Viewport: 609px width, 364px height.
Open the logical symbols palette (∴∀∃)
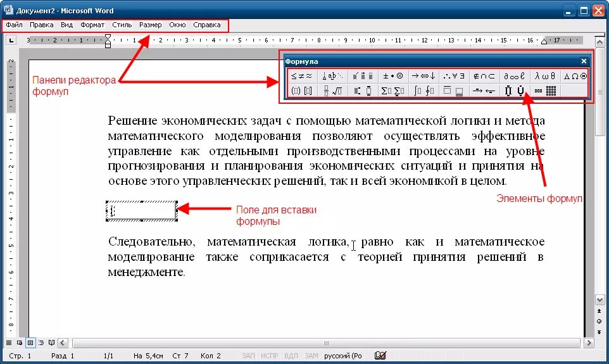click(x=454, y=76)
